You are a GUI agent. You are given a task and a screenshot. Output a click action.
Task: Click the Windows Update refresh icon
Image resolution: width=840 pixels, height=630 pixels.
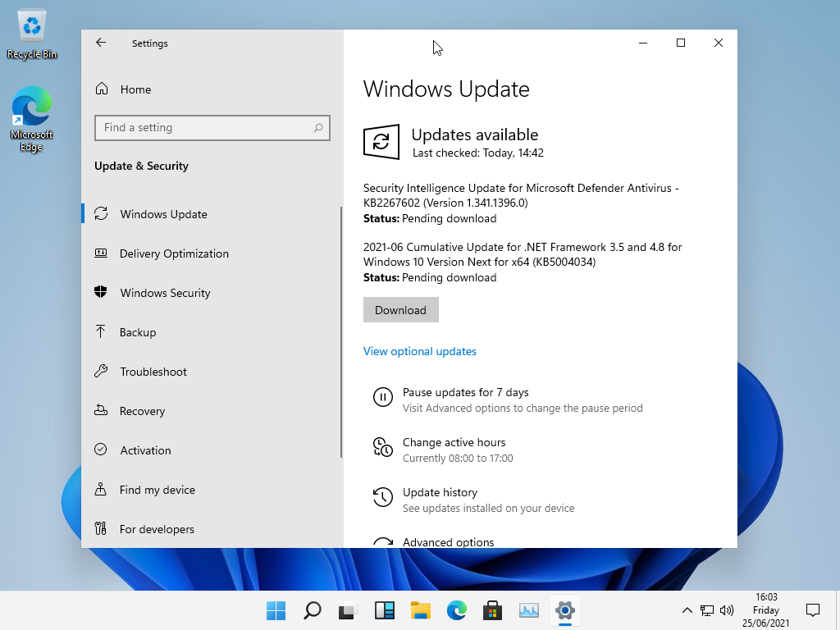[381, 143]
